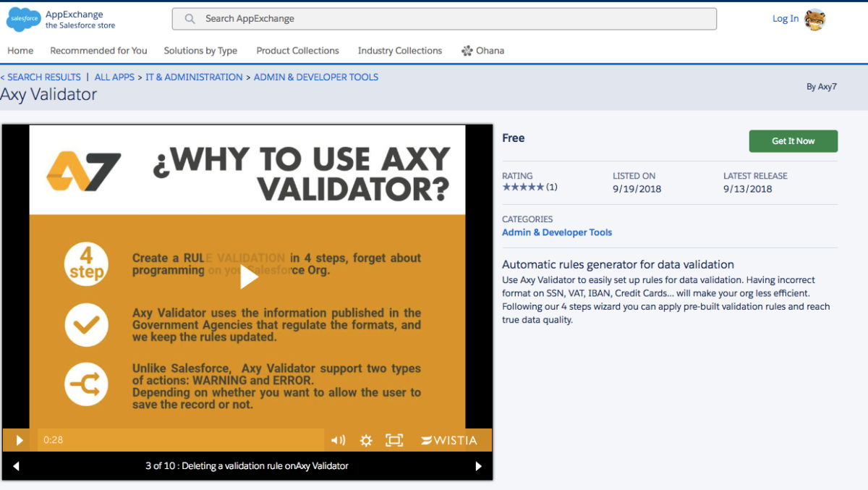This screenshot has width=868, height=490.
Task: Open the Salesforce cloud logo
Action: click(x=23, y=20)
